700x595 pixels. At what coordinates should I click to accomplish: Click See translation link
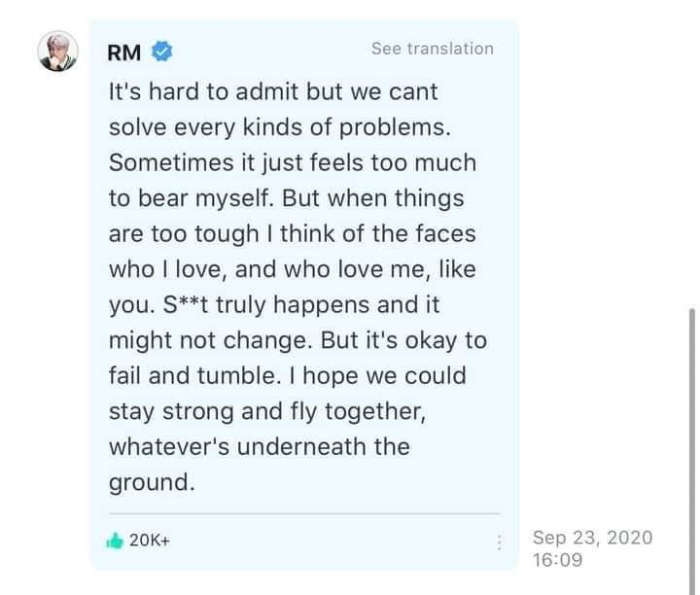(x=433, y=49)
